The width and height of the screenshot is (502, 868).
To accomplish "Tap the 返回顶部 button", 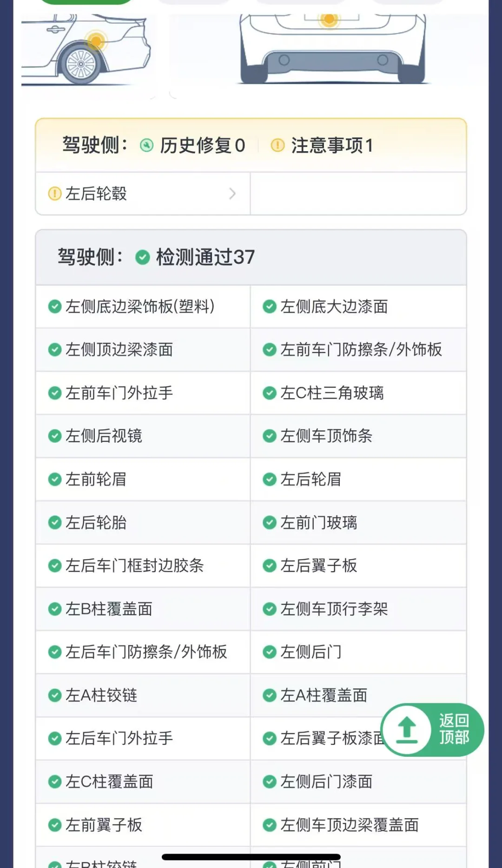I will click(x=432, y=729).
